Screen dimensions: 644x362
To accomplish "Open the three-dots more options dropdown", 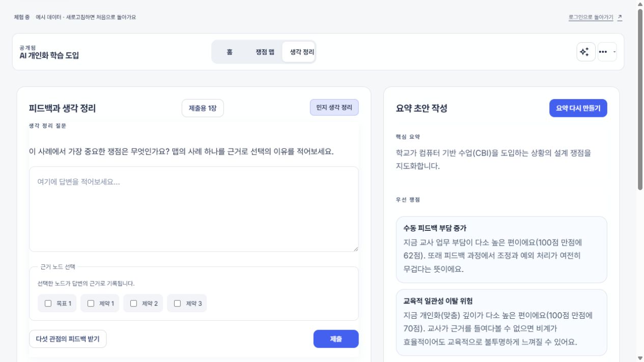I will [x=607, y=52].
